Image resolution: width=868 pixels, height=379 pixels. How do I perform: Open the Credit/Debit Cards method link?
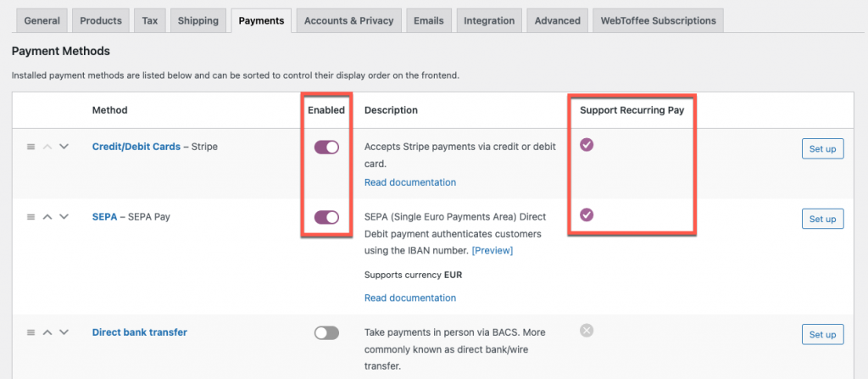(136, 147)
